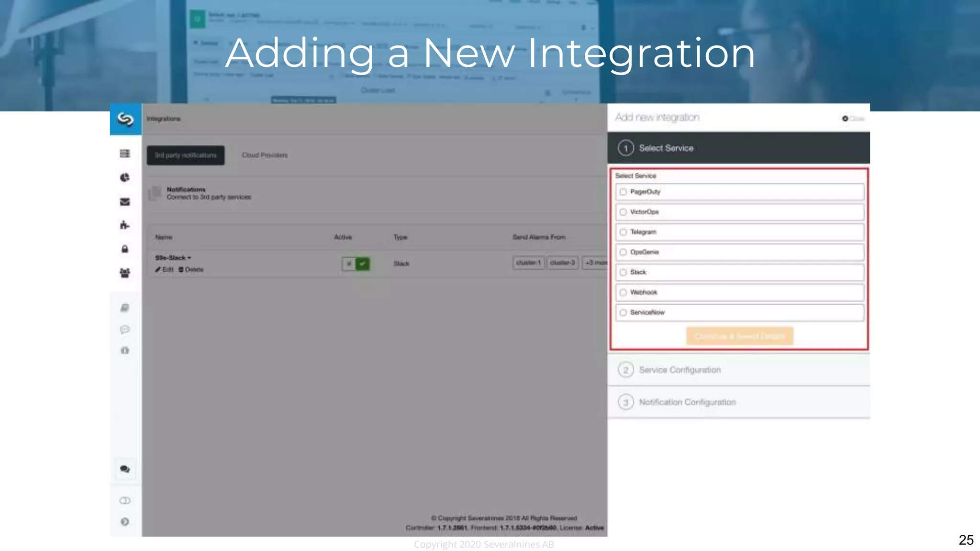The width and height of the screenshot is (980, 551).
Task: Click the Slack type cell
Action: [401, 264]
